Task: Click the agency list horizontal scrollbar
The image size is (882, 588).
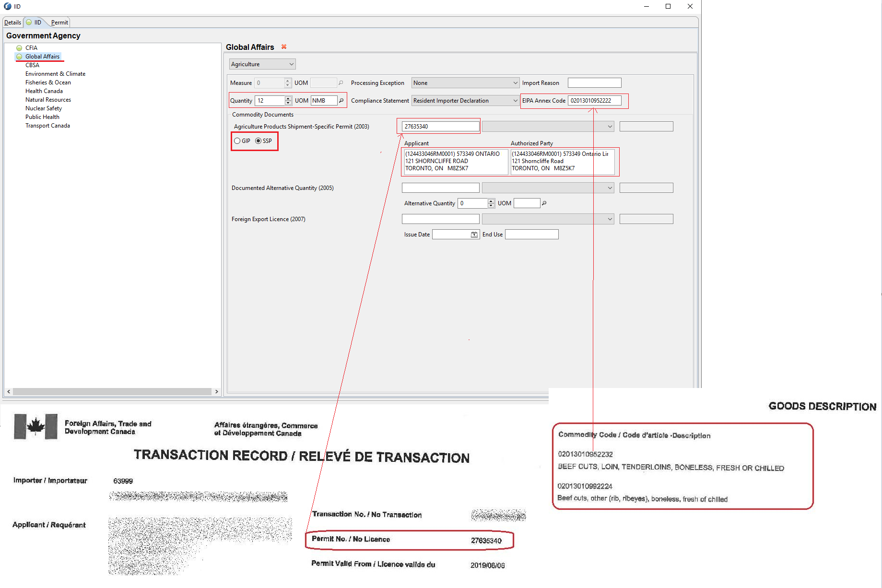Action: [x=112, y=392]
